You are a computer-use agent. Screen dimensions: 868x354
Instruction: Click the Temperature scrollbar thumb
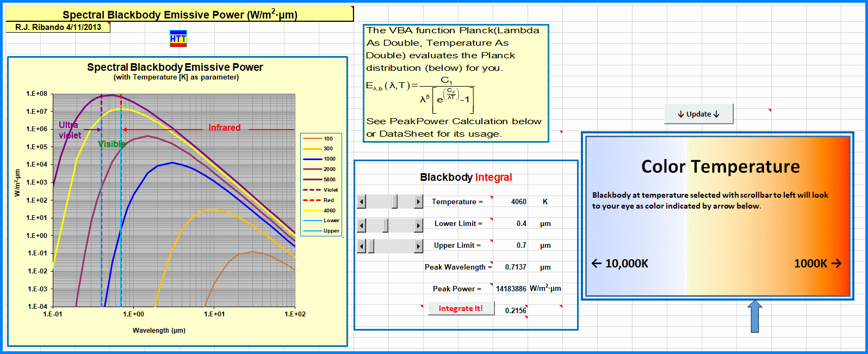click(395, 202)
